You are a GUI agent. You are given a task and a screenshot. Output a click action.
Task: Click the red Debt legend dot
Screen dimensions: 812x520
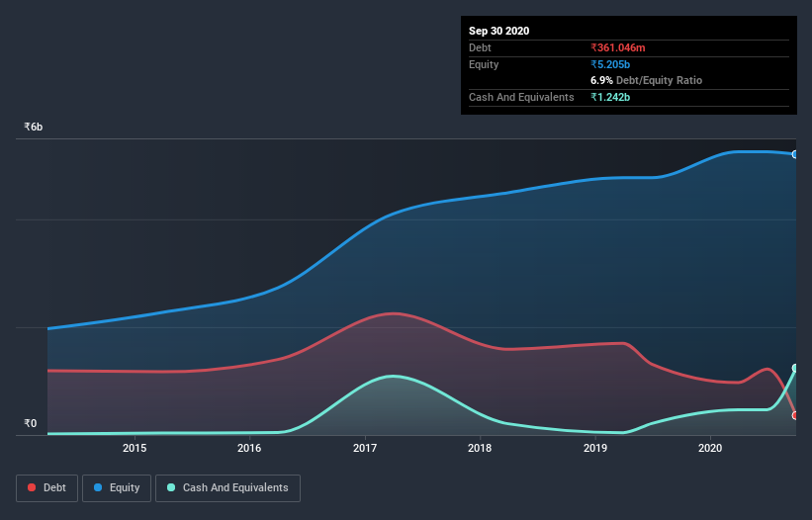32,487
